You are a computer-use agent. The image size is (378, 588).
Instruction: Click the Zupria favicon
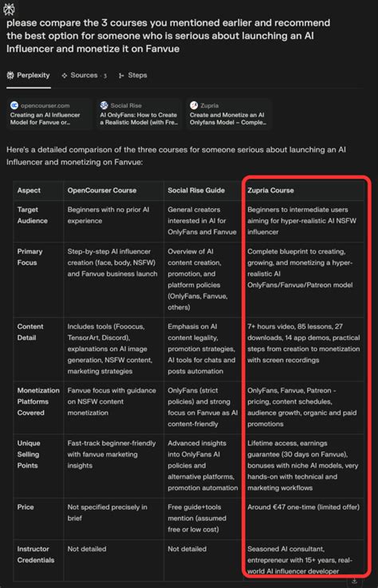pyautogui.click(x=194, y=106)
